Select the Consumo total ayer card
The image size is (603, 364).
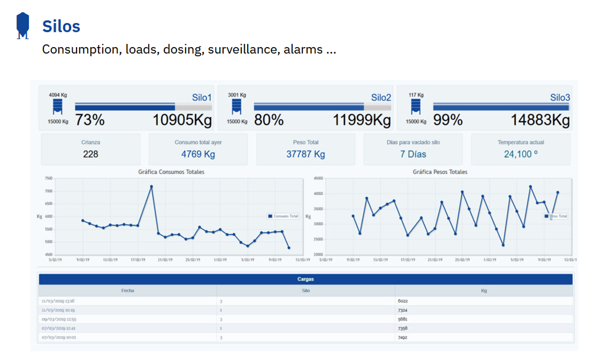(198, 149)
